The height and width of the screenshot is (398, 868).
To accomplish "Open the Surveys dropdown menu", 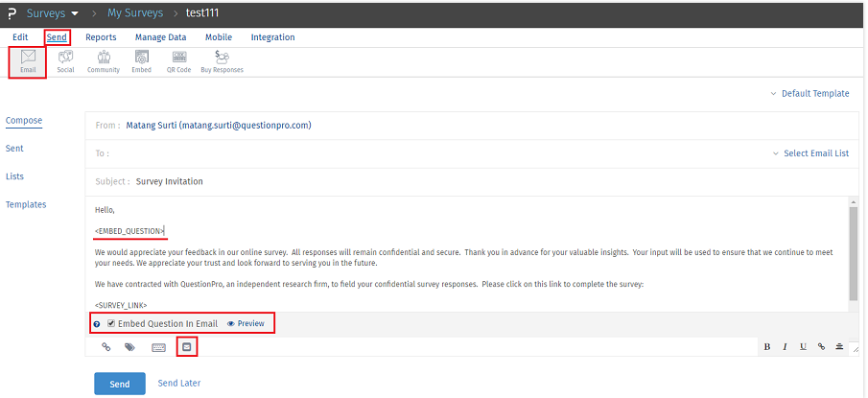I will pos(52,13).
